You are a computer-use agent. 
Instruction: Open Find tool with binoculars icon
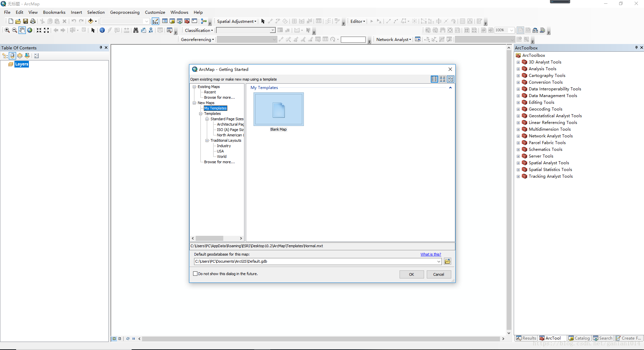(136, 30)
